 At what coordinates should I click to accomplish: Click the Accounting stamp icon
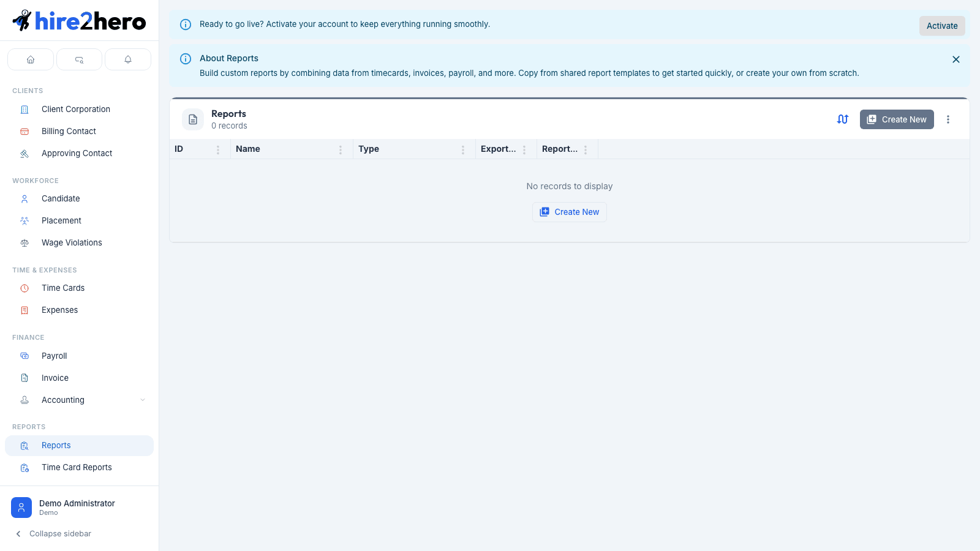[x=24, y=400]
